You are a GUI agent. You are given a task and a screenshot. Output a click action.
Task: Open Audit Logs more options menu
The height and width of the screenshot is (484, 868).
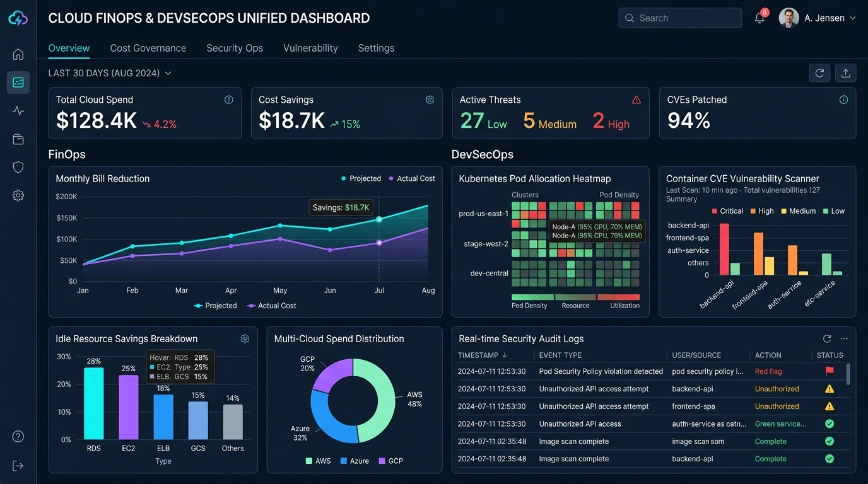tap(844, 338)
